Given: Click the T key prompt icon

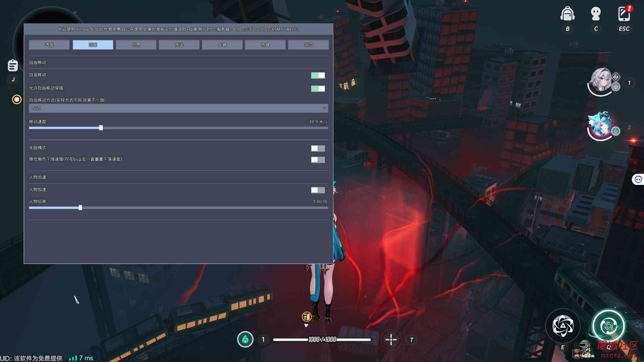Looking at the screenshot, I should pos(411,340).
